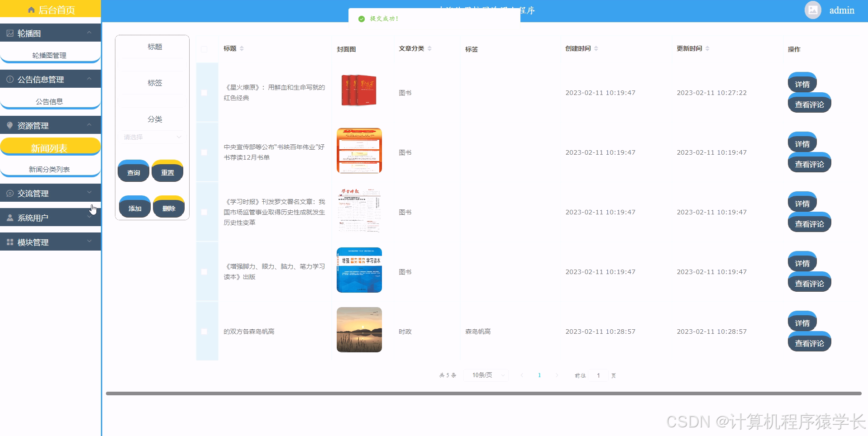Collapse the 公告信息管理 menu section

89,79
